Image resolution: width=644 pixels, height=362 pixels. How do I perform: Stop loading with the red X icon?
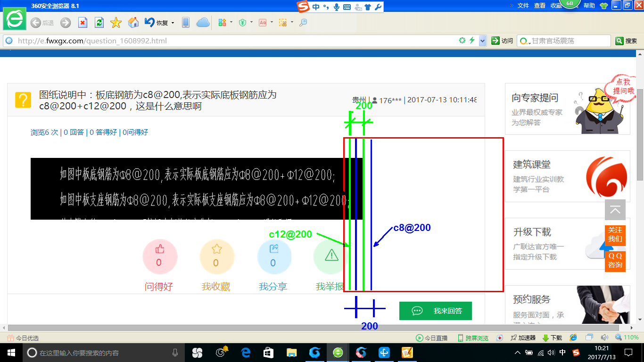pyautogui.click(x=83, y=23)
